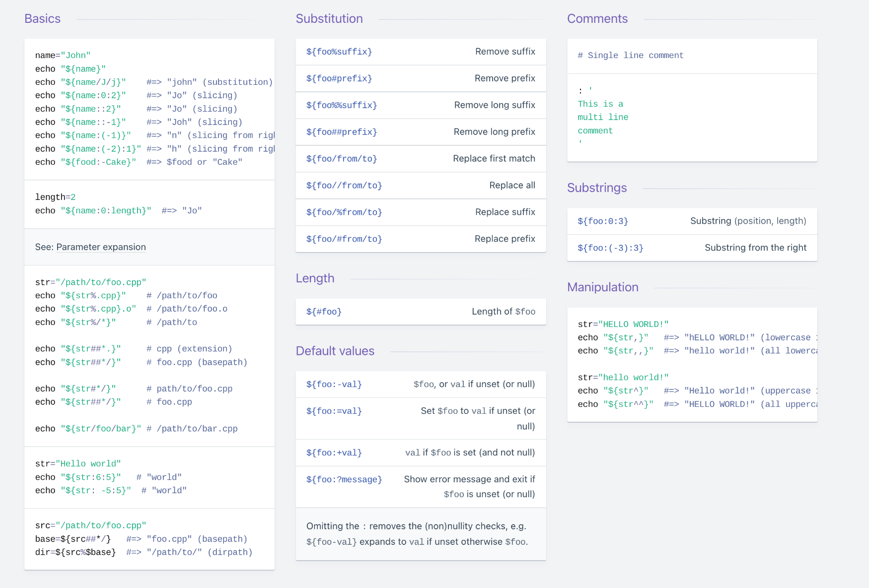Click the ${#foo} Length of $foo row
Image resolution: width=869 pixels, height=588 pixels.
click(x=420, y=312)
